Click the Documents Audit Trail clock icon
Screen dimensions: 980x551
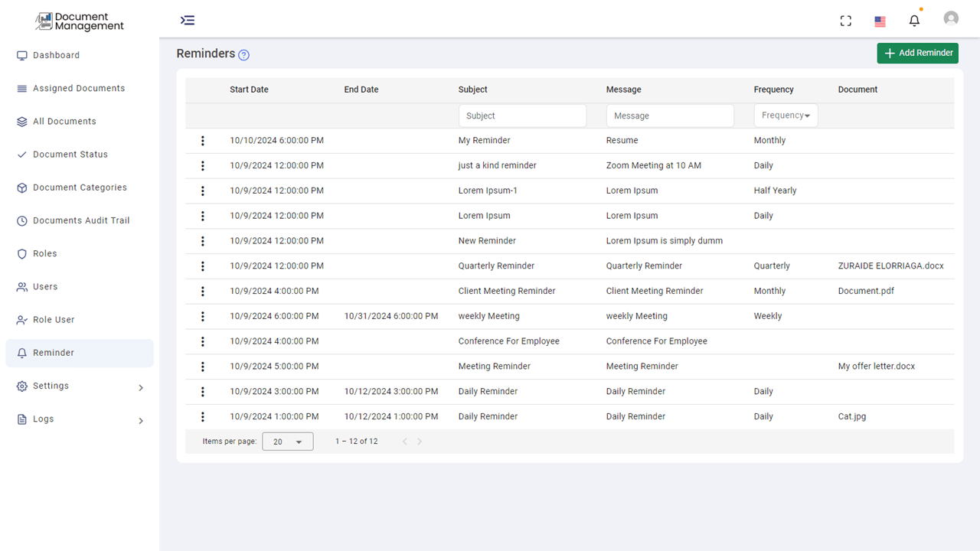click(x=21, y=220)
